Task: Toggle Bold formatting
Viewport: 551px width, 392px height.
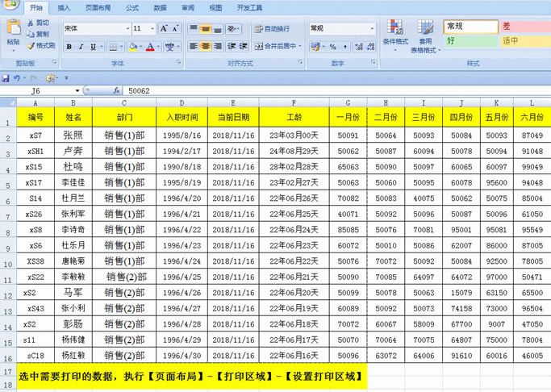Action: click(x=69, y=46)
